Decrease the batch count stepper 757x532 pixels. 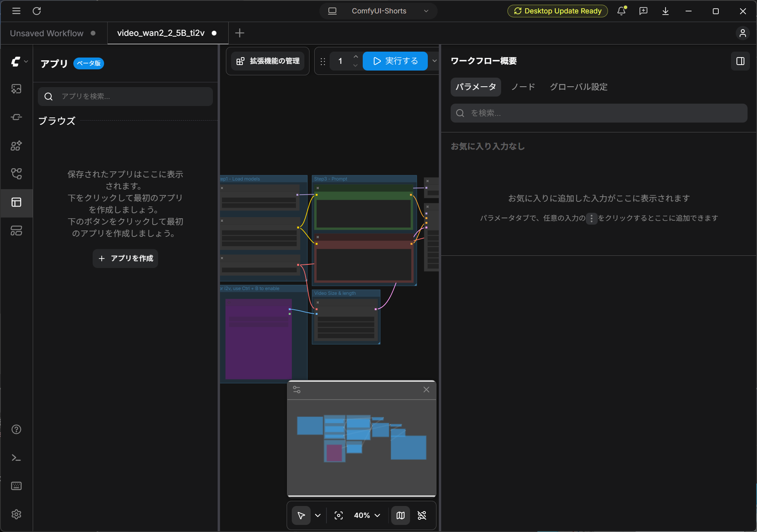tap(356, 65)
